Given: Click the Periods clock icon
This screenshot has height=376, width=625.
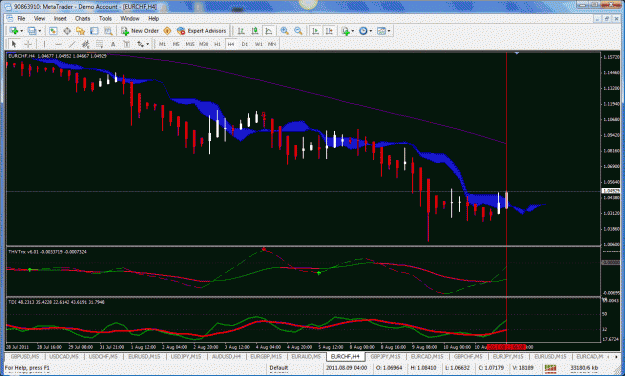Looking at the screenshot, I should [363, 31].
